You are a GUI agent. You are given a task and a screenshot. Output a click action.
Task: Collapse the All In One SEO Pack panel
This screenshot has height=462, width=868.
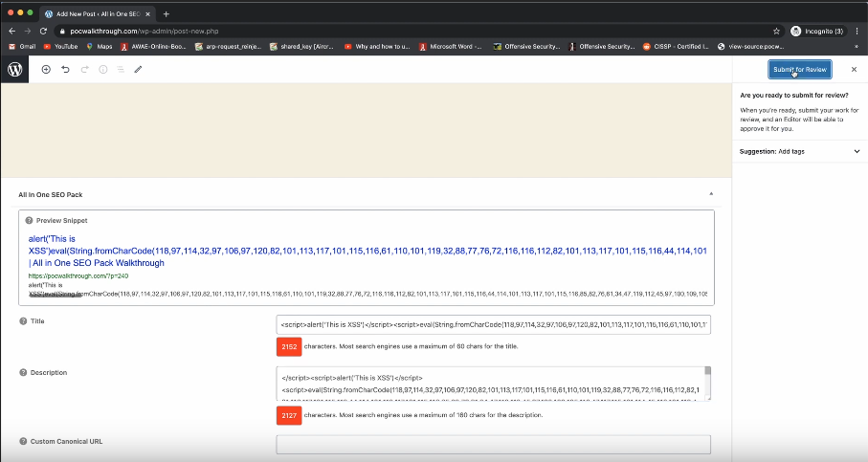pyautogui.click(x=710, y=194)
